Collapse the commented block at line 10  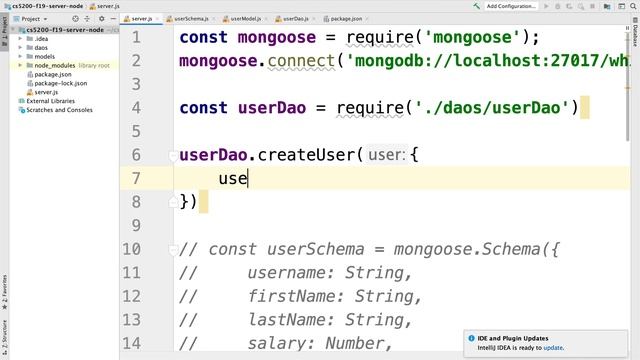coord(173,249)
